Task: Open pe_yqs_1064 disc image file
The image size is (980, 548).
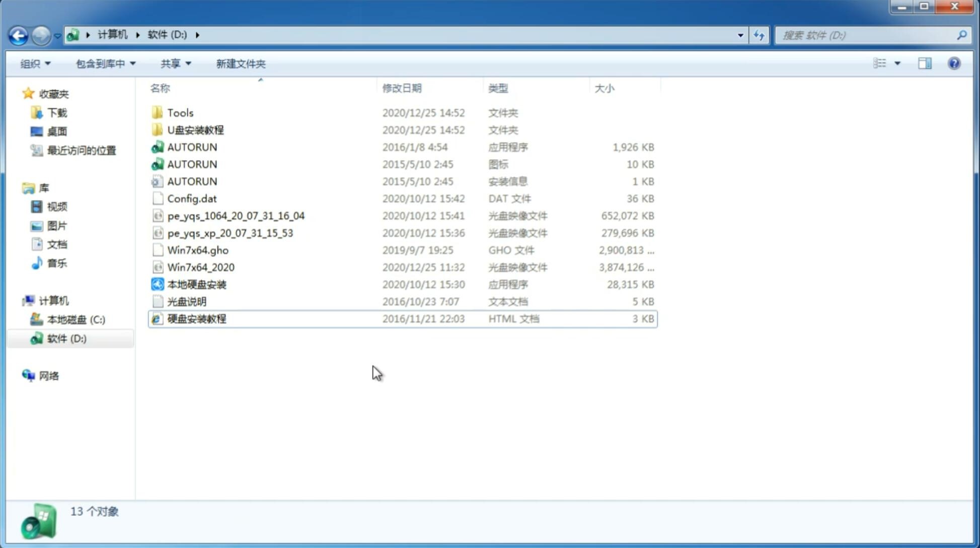Action: coord(236,216)
